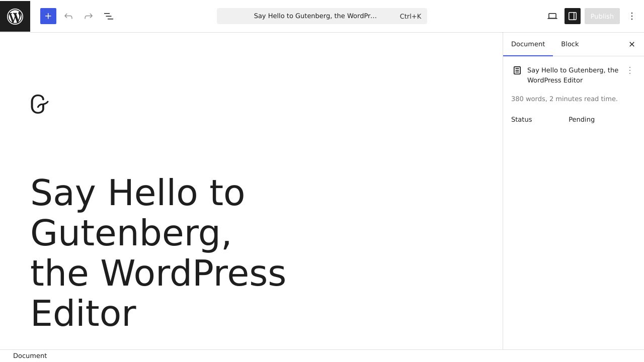The width and height of the screenshot is (644, 362).
Task: Click the post summary page icon
Action: click(x=517, y=70)
